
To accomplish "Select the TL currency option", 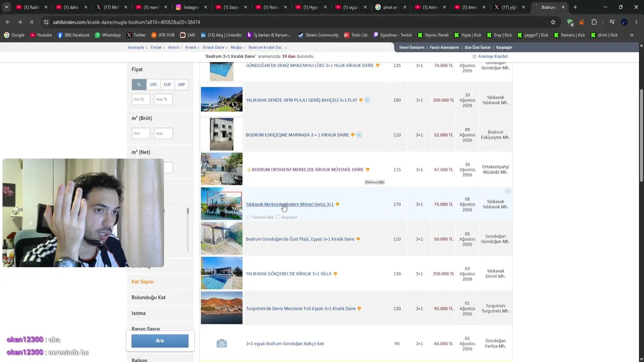I will [139, 84].
